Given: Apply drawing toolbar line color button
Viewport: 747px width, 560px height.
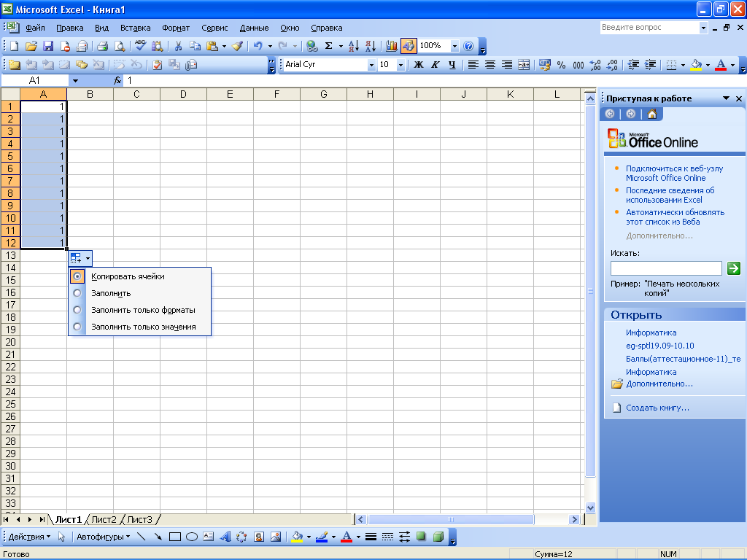Looking at the screenshot, I should (322, 537).
